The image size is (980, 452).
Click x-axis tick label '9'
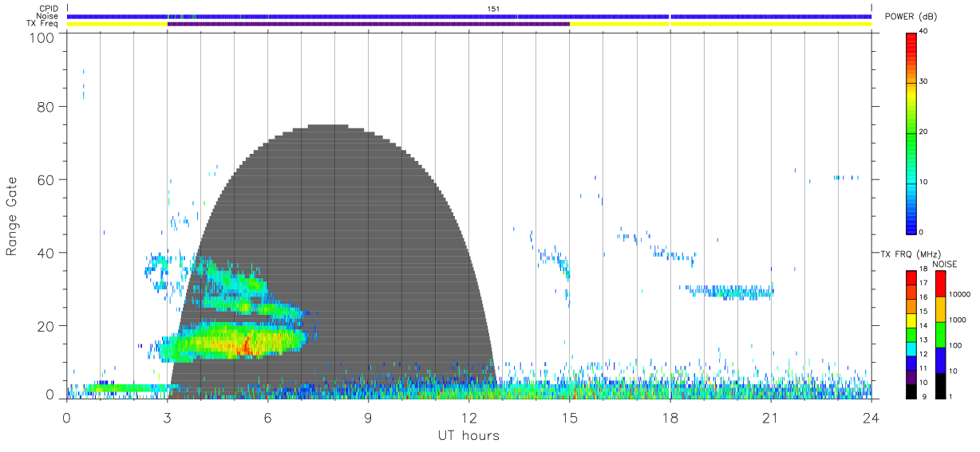pos(369,417)
